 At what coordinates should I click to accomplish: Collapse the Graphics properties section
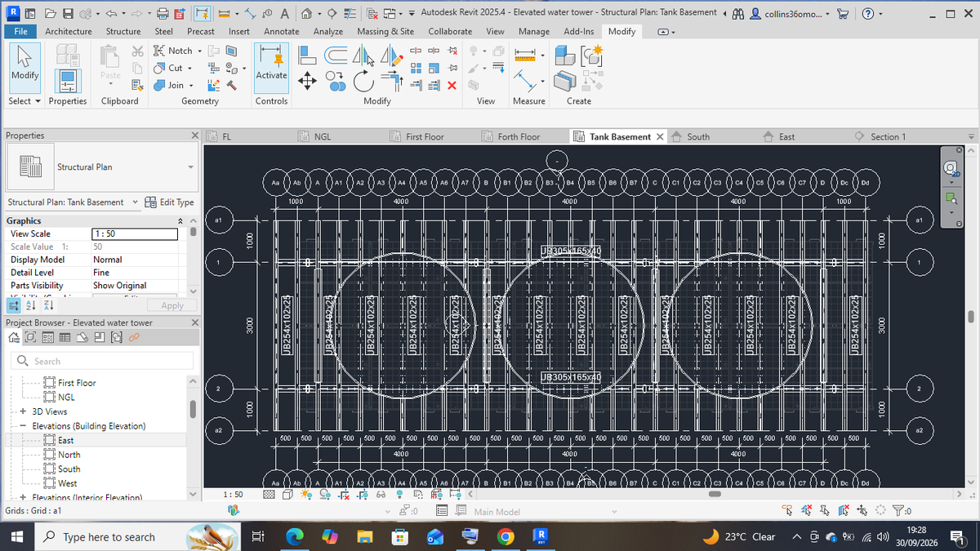[180, 220]
